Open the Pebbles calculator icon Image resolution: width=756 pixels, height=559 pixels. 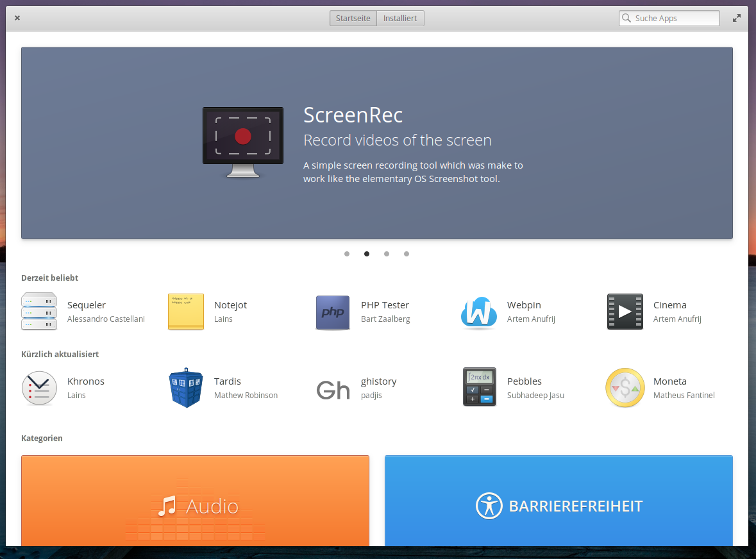(x=479, y=387)
